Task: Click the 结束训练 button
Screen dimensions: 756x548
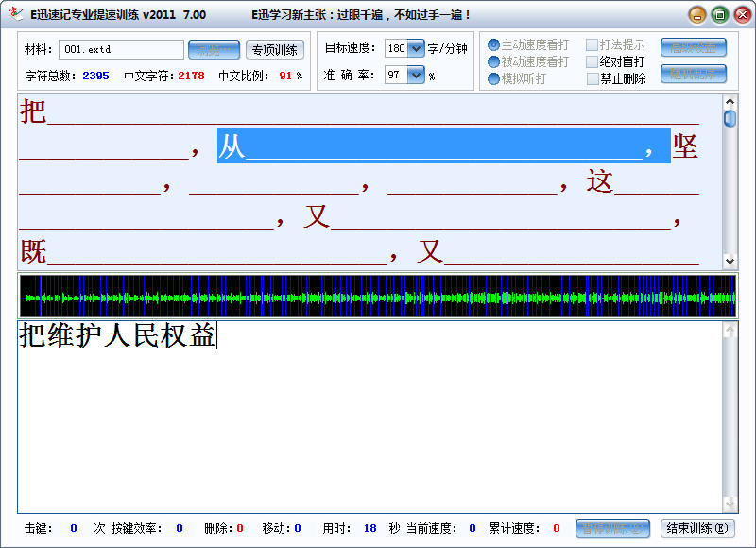Action: [x=697, y=528]
